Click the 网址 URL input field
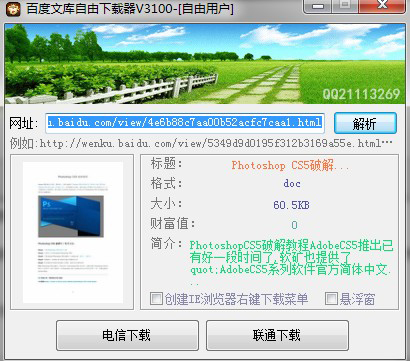 pyautogui.click(x=185, y=123)
